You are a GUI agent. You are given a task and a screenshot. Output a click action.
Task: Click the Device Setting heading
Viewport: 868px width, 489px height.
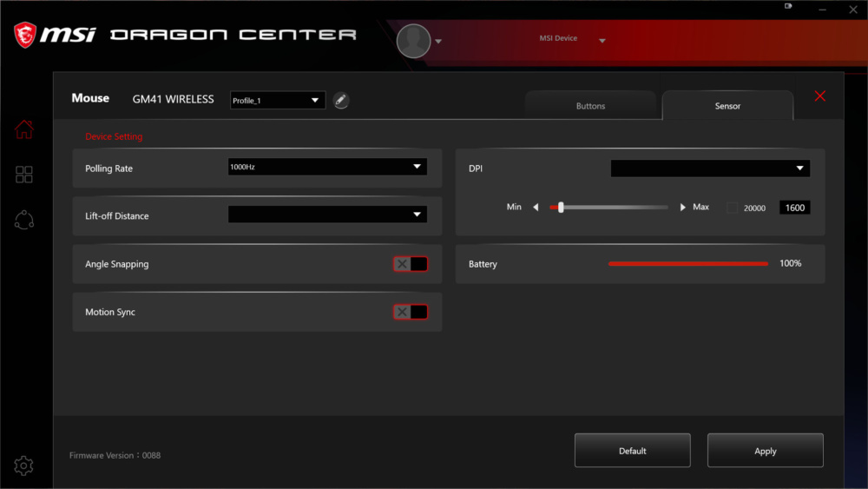coord(114,136)
